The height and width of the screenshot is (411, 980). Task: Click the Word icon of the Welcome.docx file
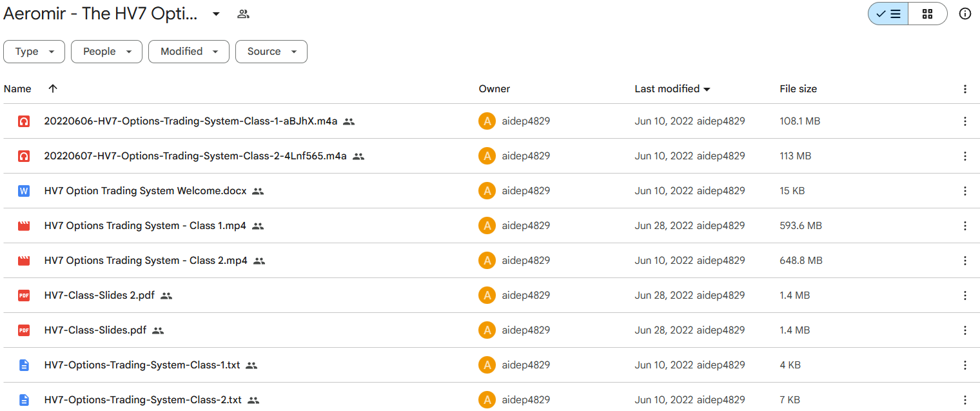click(24, 191)
